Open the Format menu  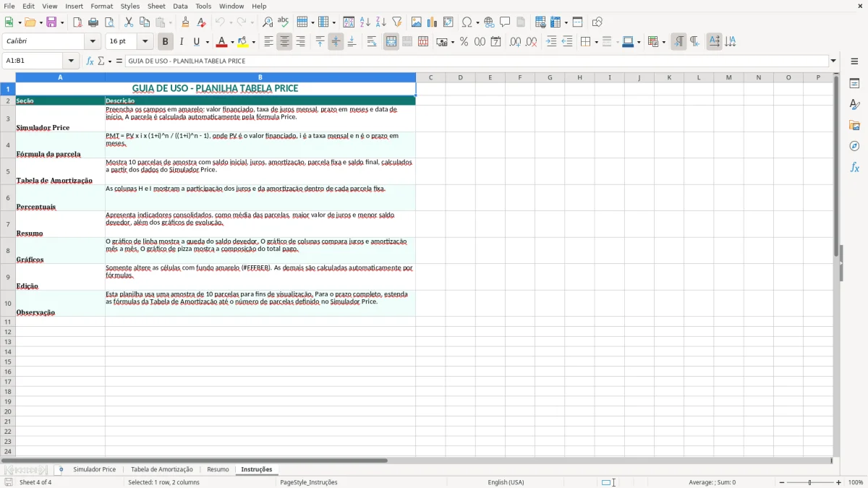coord(101,6)
